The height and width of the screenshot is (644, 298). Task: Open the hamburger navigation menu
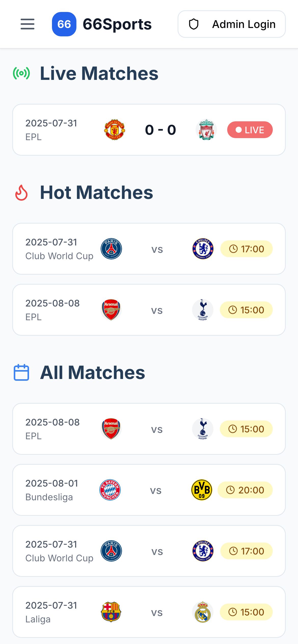coord(28,24)
